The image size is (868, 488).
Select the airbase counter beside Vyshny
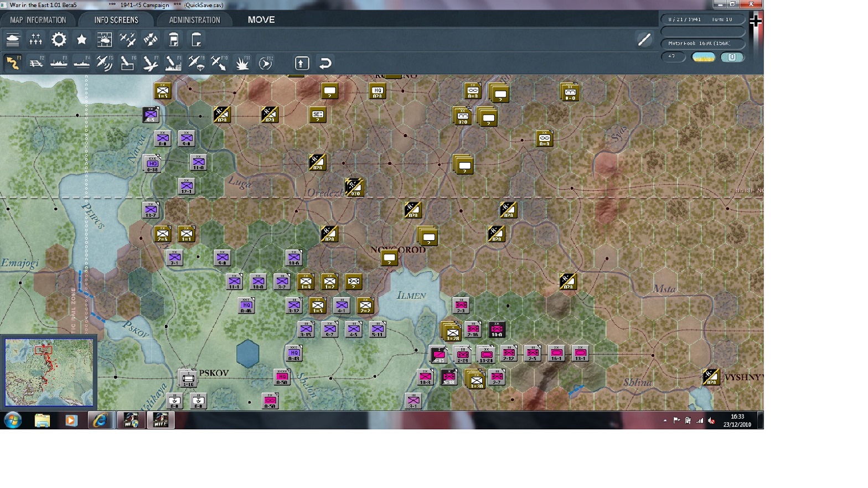click(711, 377)
